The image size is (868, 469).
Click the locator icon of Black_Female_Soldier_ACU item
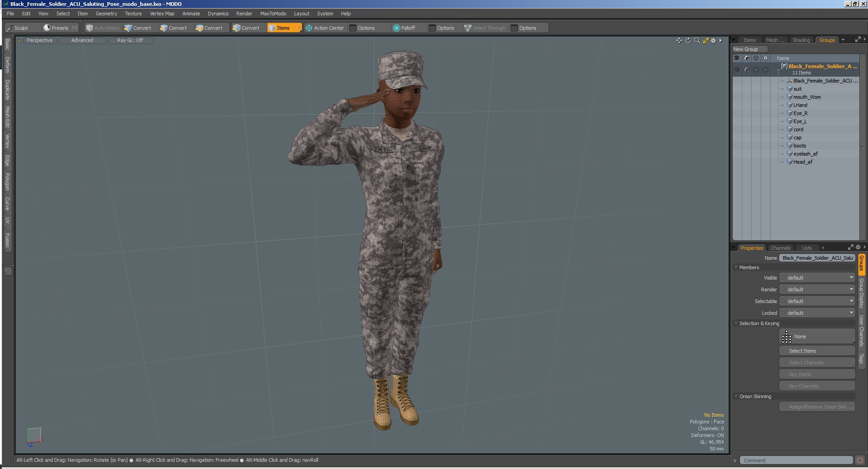[790, 81]
